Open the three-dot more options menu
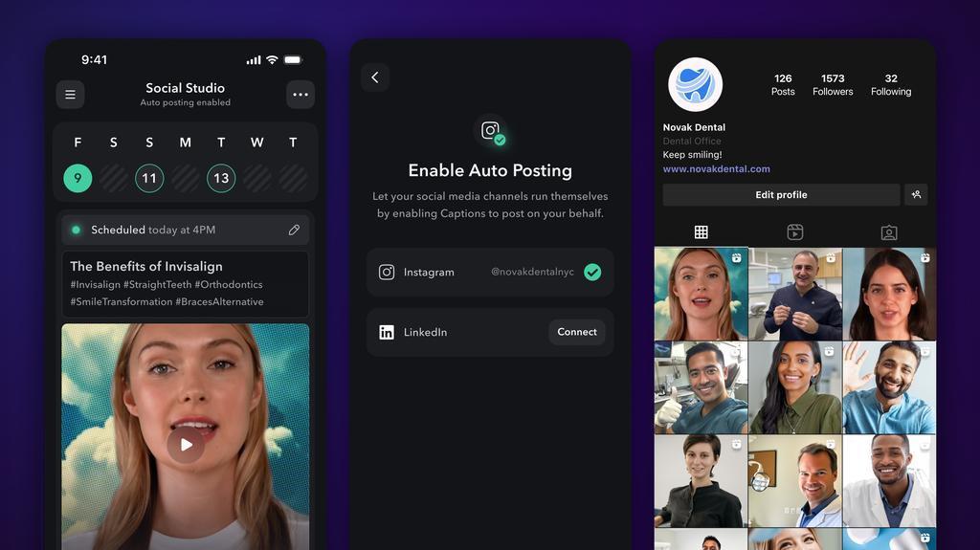This screenshot has width=980, height=550. (x=301, y=95)
